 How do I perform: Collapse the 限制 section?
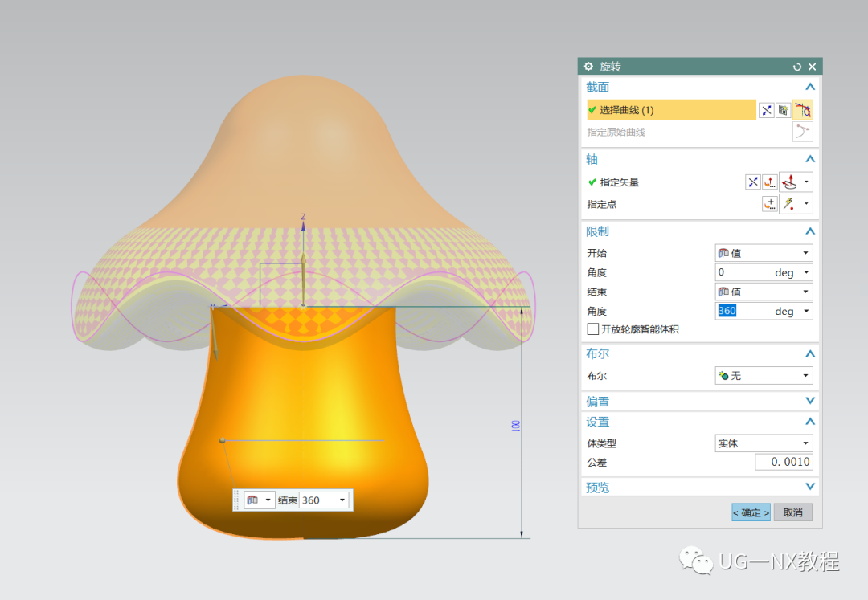coord(810,231)
